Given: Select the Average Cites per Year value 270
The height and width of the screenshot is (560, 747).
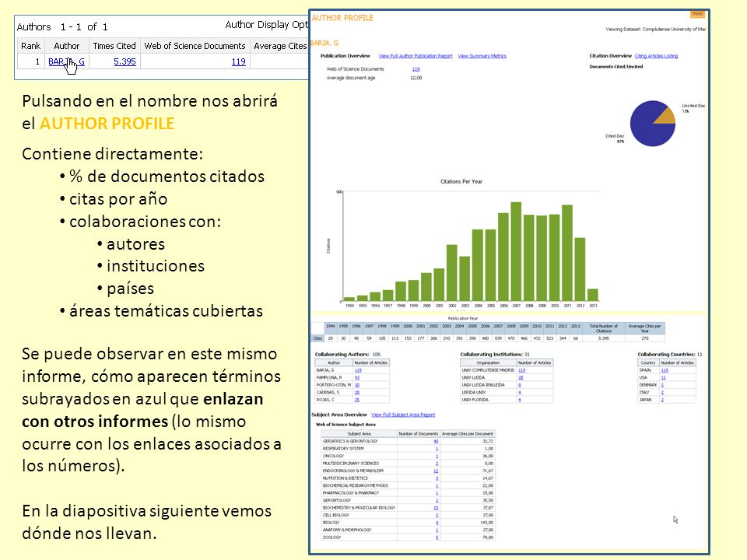Looking at the screenshot, I should click(644, 338).
